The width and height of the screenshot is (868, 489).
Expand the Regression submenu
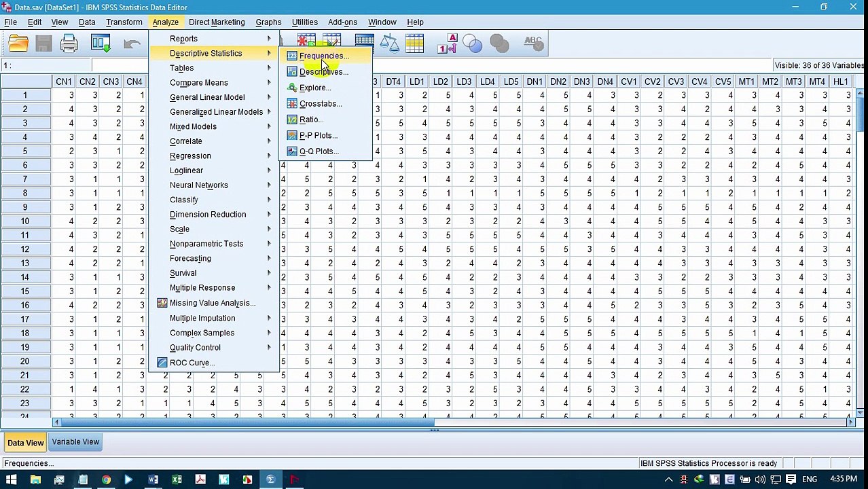coord(213,156)
